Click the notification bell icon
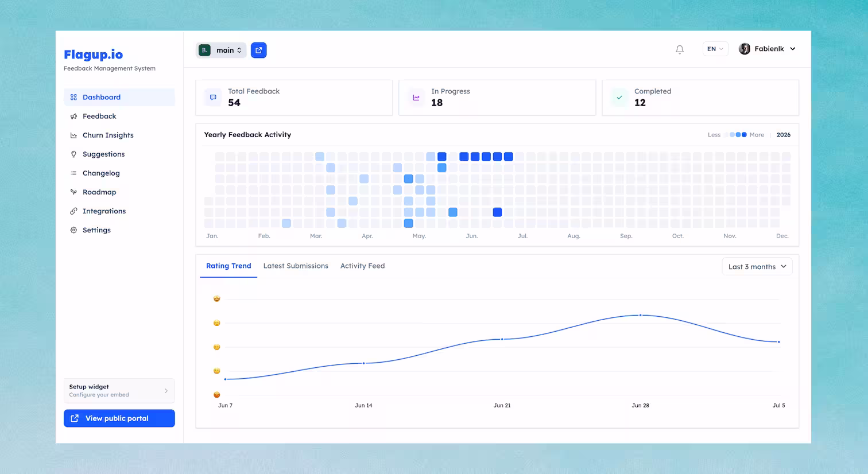The height and width of the screenshot is (474, 868). [680, 50]
